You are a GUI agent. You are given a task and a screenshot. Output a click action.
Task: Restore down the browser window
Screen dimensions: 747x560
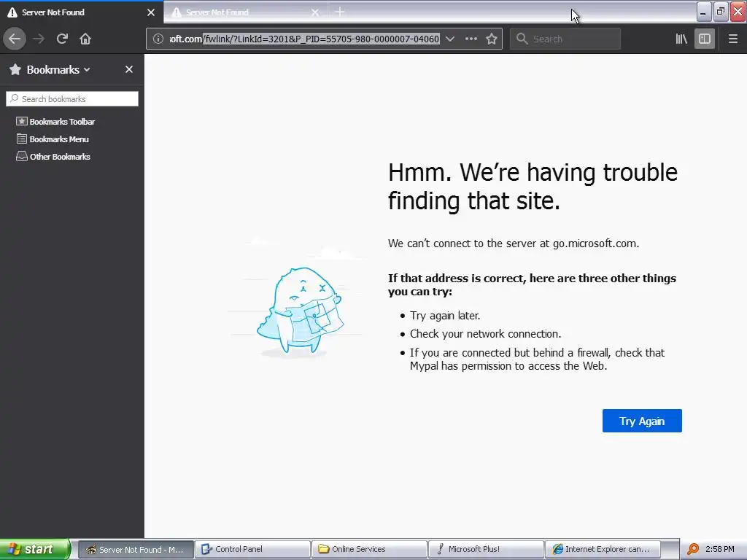(x=721, y=12)
